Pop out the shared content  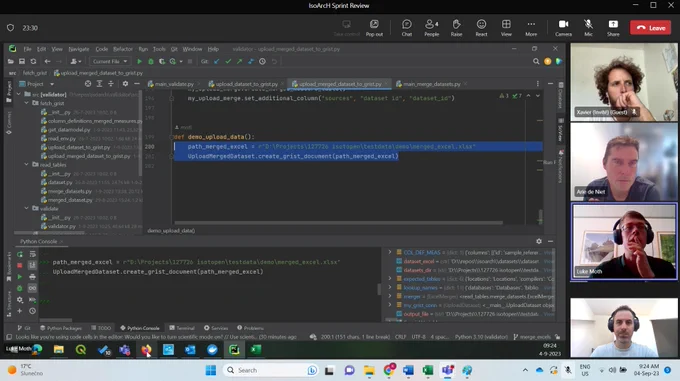click(374, 28)
